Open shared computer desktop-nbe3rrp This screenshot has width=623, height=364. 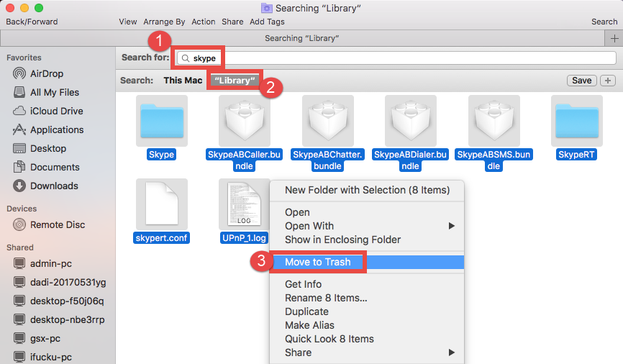(59, 319)
